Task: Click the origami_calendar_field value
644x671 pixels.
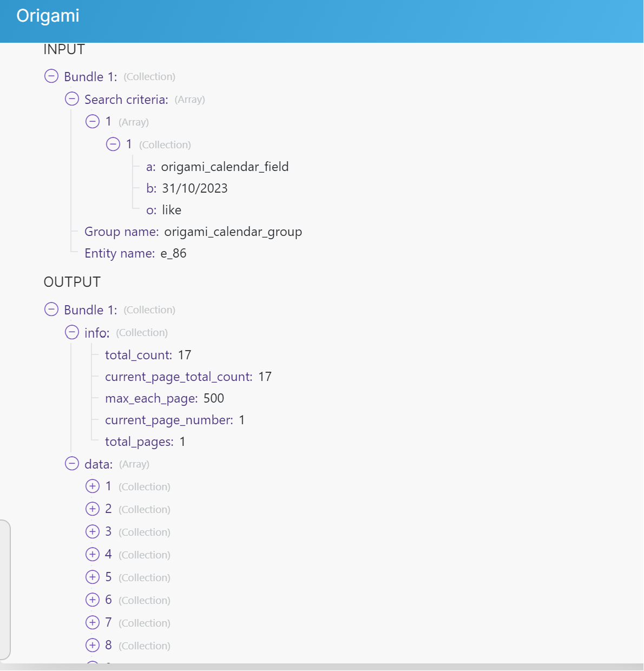Action: (x=225, y=167)
